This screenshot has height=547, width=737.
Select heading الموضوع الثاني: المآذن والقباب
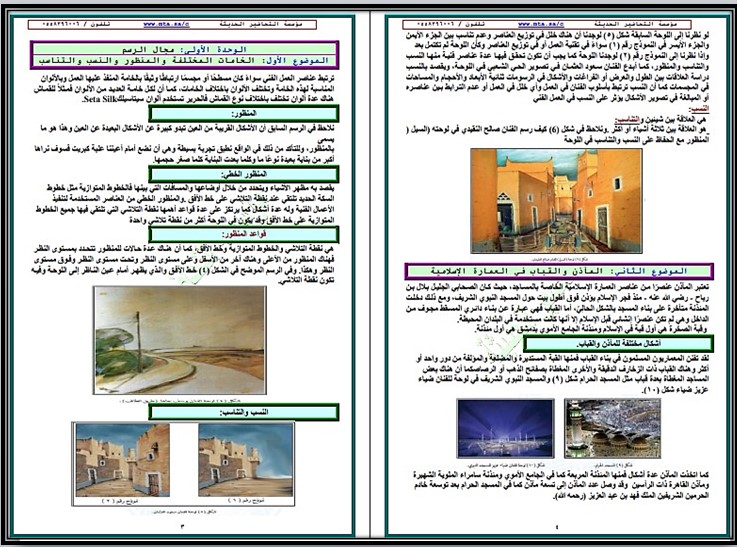[x=559, y=271]
